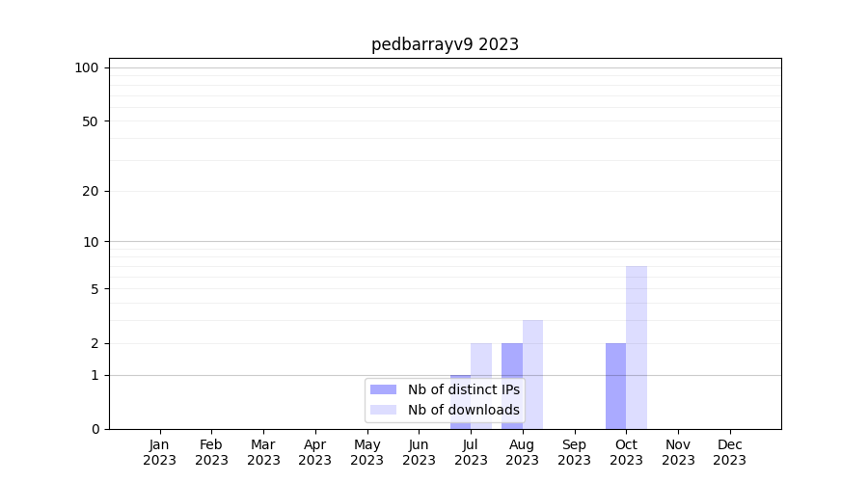Select the 'Nb of downloads' legend label
Screen dimensions: 868x482
(463, 410)
